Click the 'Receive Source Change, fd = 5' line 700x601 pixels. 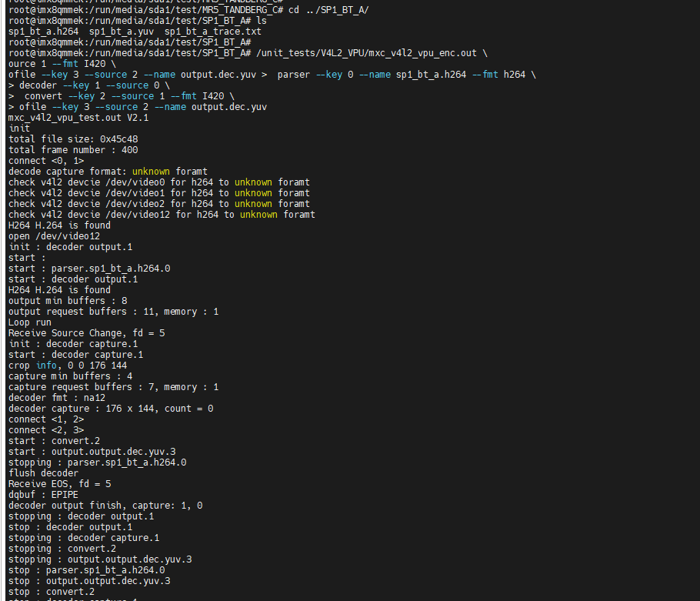[86, 333]
